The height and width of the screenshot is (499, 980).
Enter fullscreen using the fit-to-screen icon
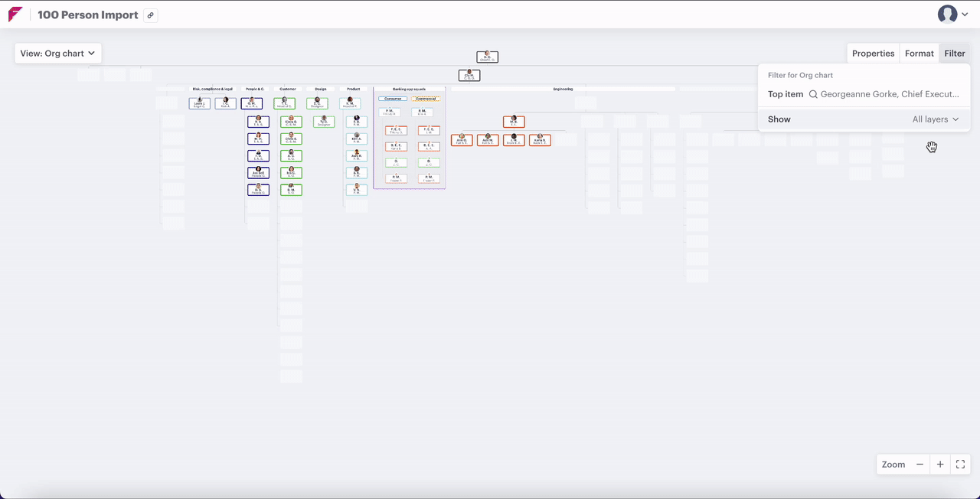click(x=960, y=465)
